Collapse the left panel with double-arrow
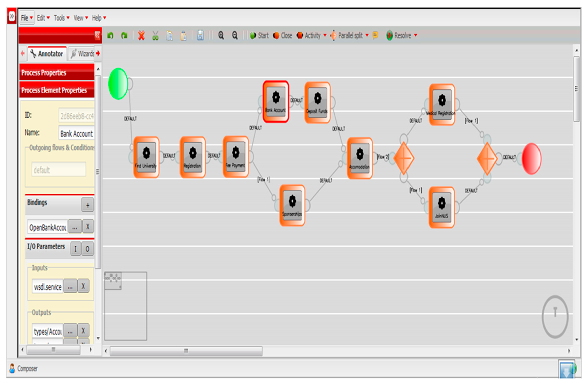Screen dimensions: 588x386 point(97,35)
